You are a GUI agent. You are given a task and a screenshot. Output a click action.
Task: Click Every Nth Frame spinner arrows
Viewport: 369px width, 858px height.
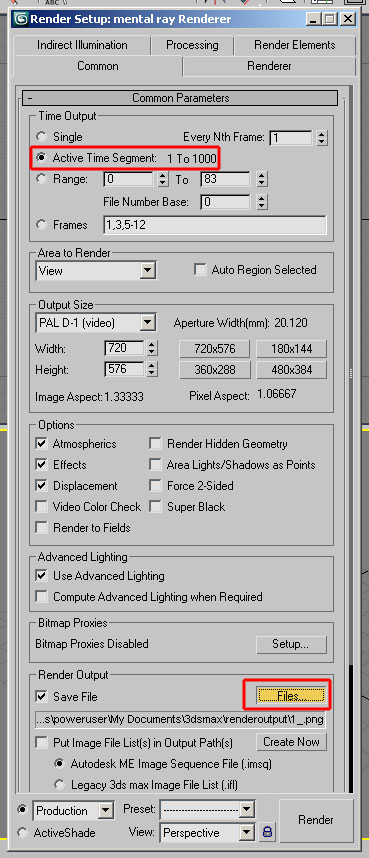[322, 137]
